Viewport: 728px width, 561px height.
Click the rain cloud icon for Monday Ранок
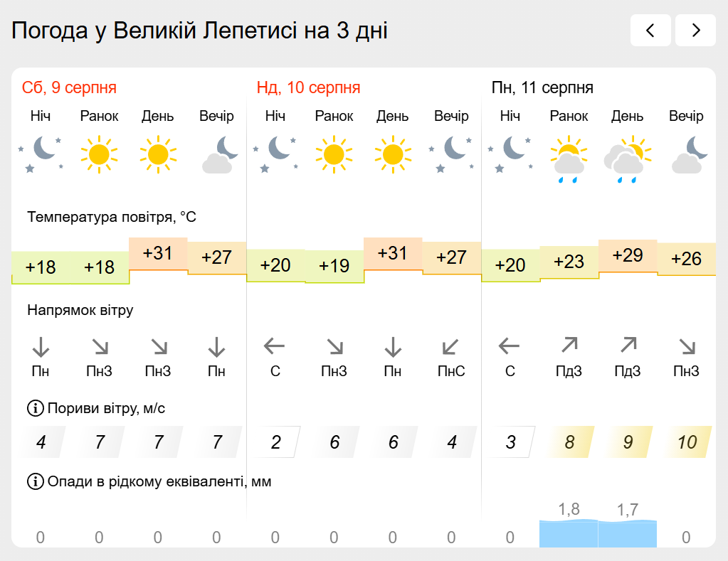[569, 159]
